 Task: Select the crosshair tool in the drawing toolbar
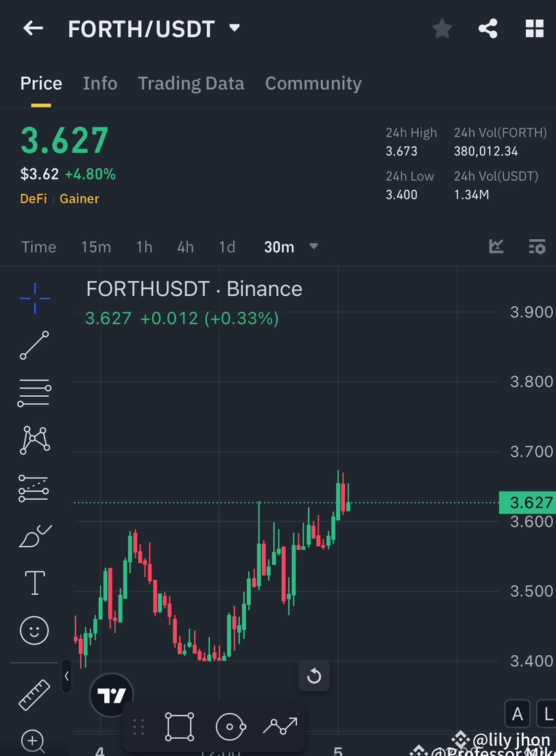coord(34,297)
